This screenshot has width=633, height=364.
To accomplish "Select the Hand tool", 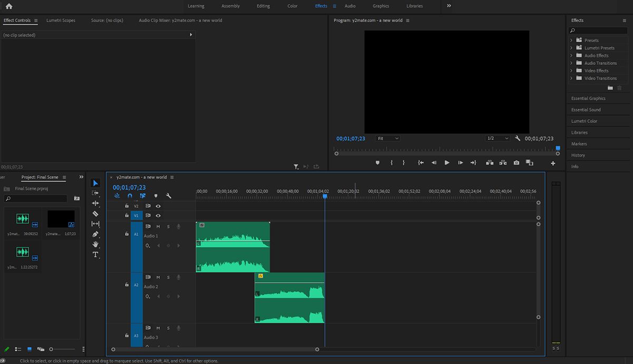I will coord(95,244).
